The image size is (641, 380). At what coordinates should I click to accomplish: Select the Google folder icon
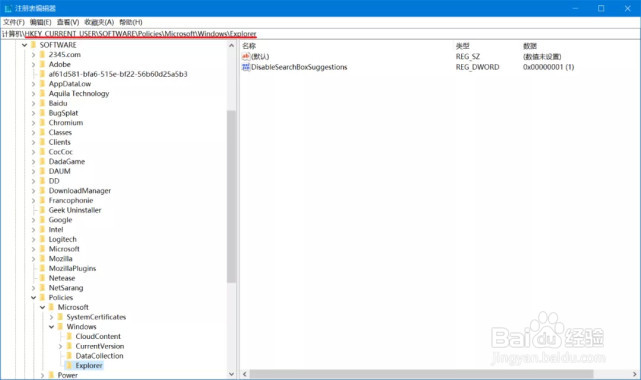point(43,220)
